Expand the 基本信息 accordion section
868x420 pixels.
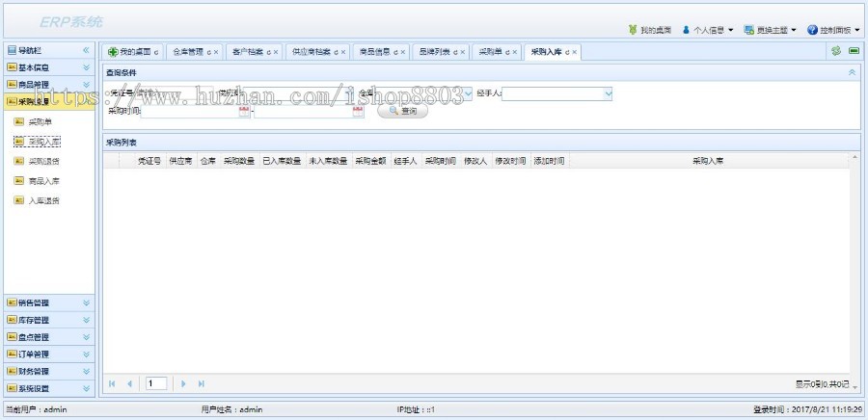click(x=49, y=67)
